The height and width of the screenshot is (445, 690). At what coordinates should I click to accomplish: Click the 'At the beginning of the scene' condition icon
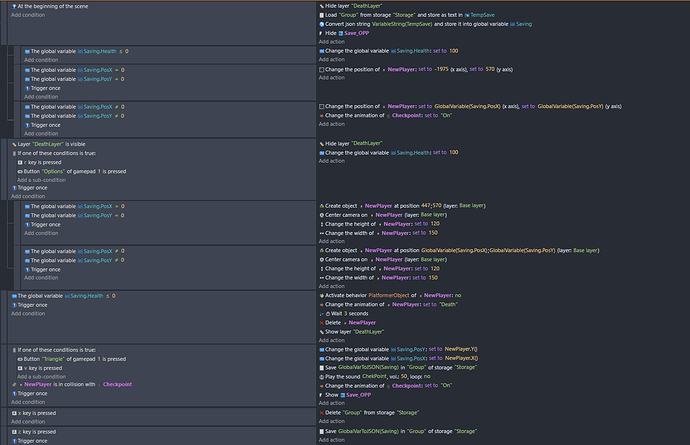(12, 6)
